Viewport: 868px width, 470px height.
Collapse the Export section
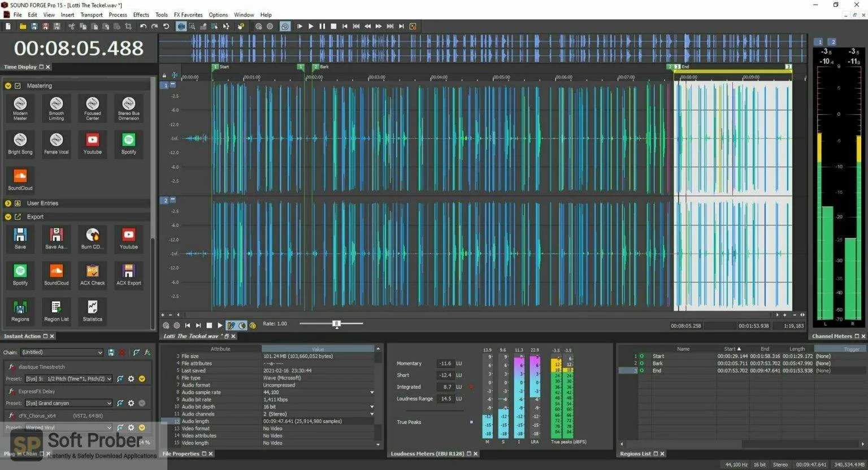(x=8, y=217)
